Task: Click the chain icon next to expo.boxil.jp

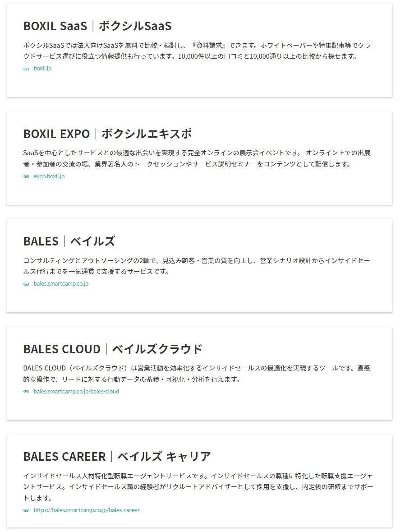Action: coord(26,176)
